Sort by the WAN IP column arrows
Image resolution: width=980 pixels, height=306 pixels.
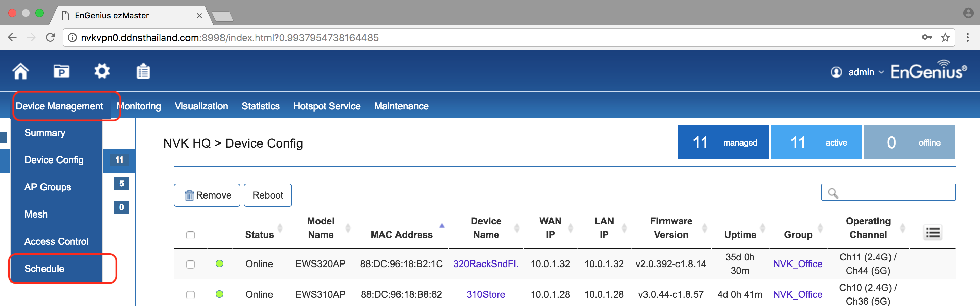coord(570,228)
